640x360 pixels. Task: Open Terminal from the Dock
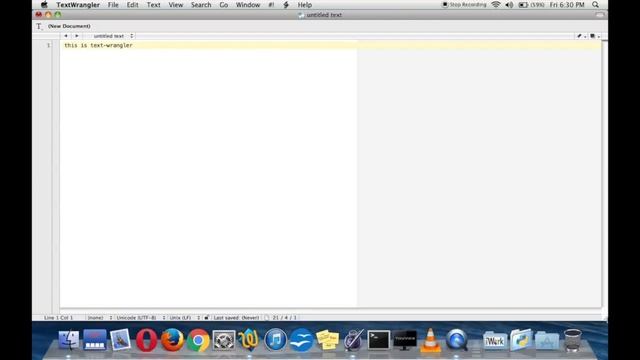(x=379, y=340)
